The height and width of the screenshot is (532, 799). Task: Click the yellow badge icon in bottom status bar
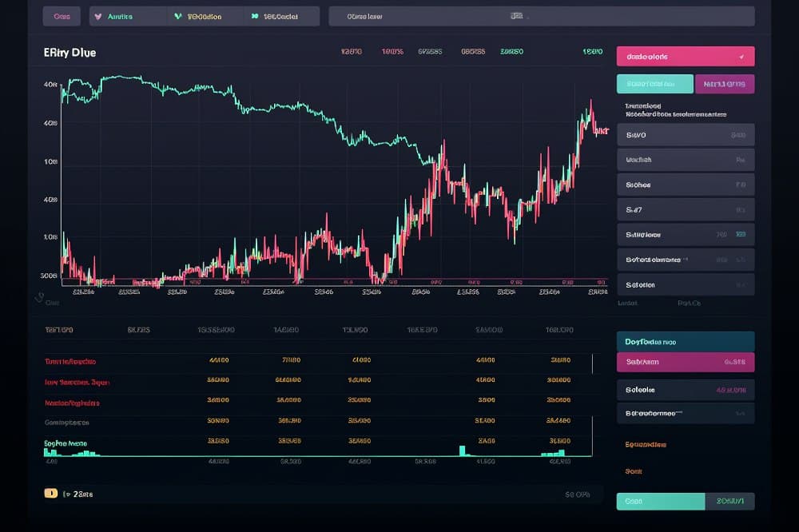tap(51, 494)
